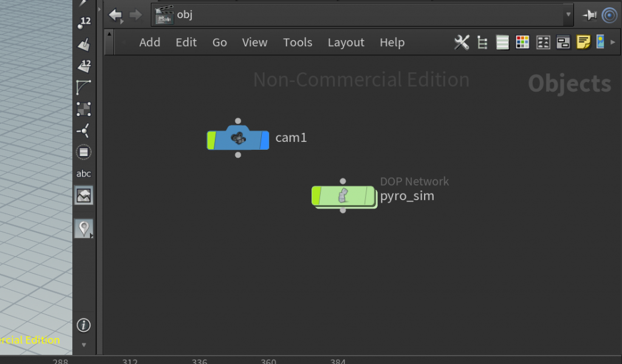Toggle the primitive hulls display icon
The width and height of the screenshot is (622, 364).
click(x=84, y=87)
